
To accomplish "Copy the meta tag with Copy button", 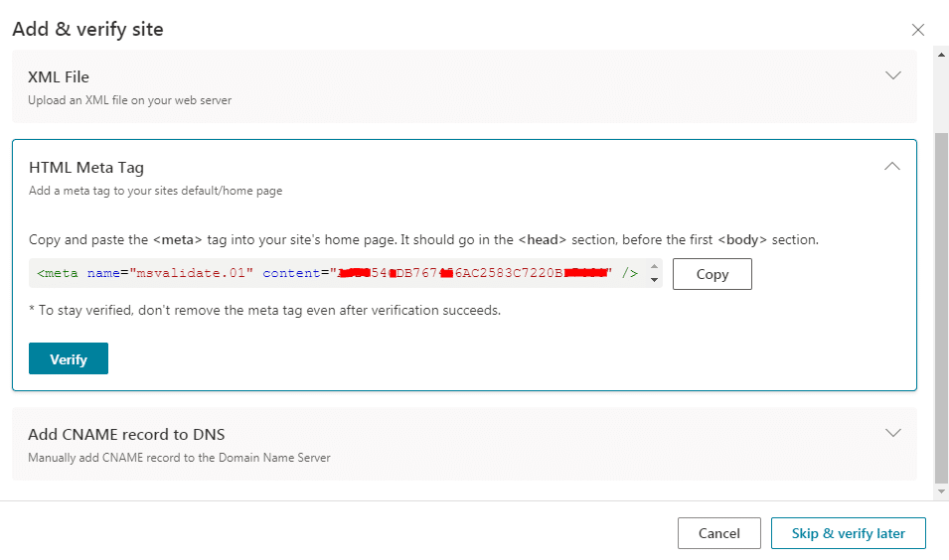I will point(712,274).
